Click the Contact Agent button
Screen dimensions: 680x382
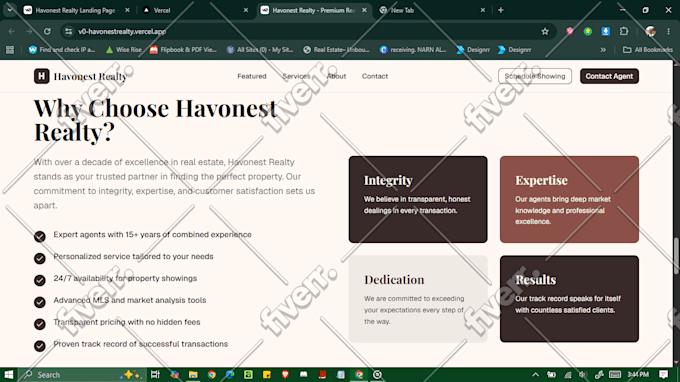pyautogui.click(x=609, y=76)
